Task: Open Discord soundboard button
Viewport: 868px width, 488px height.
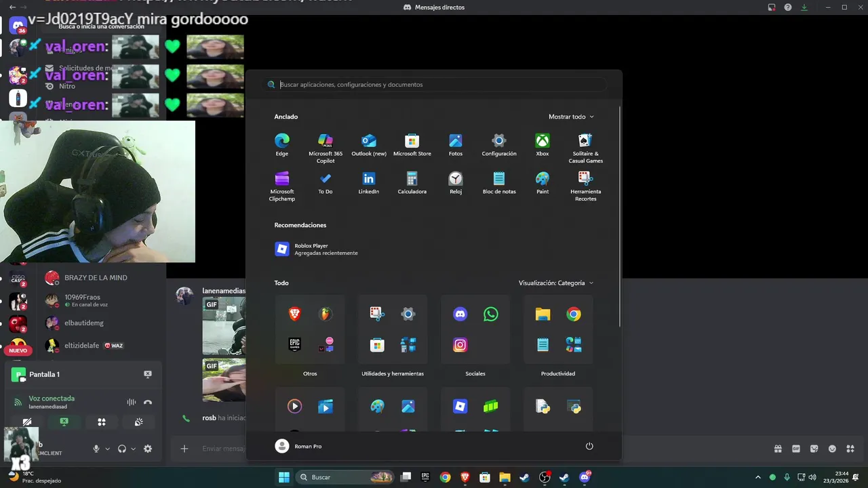Action: pyautogui.click(x=138, y=422)
